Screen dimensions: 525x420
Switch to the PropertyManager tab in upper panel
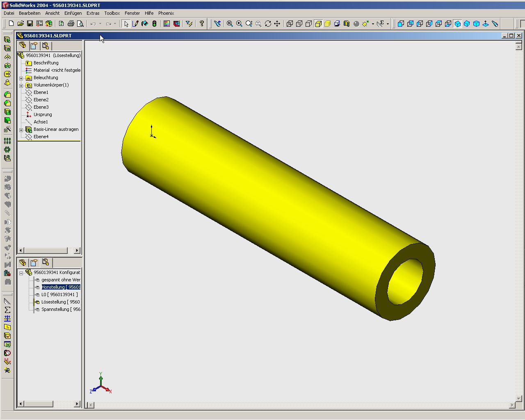(34, 46)
